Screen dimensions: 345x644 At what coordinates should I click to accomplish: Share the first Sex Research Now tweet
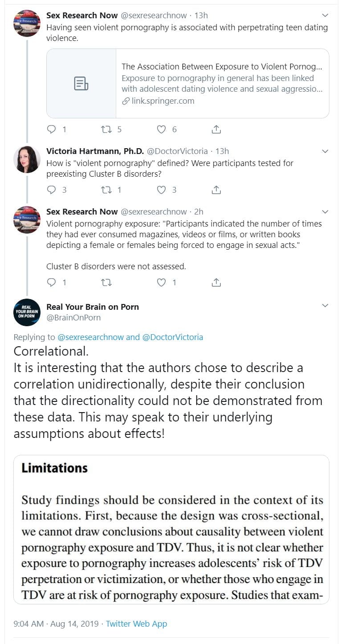(x=216, y=130)
